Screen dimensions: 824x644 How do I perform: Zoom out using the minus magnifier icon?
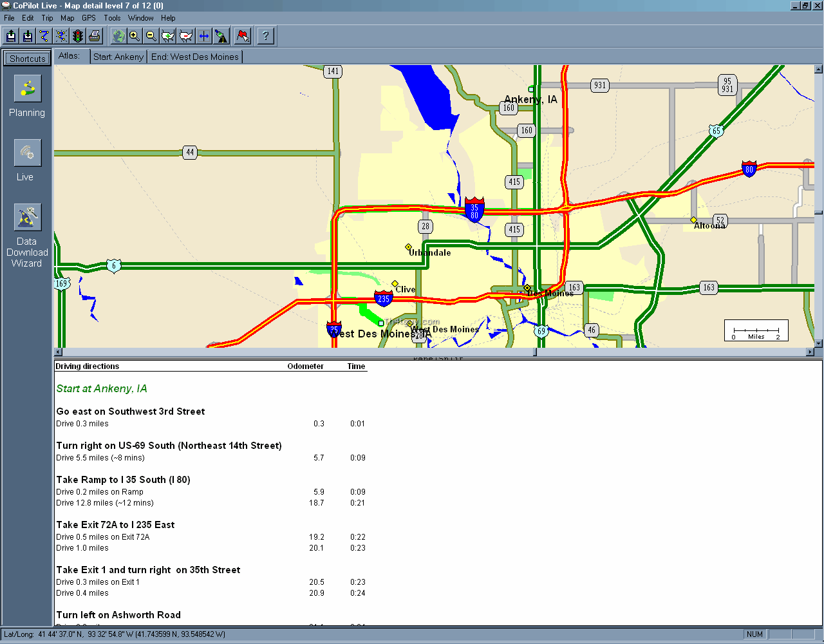click(x=151, y=36)
